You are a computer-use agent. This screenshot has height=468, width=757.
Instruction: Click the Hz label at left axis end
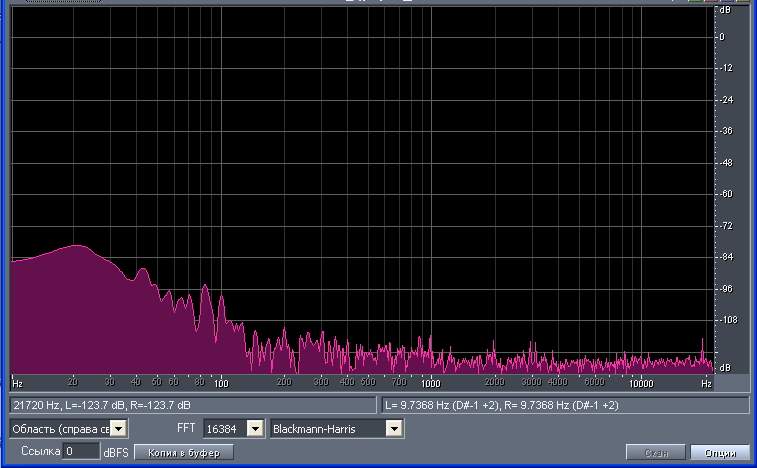pyautogui.click(x=17, y=383)
